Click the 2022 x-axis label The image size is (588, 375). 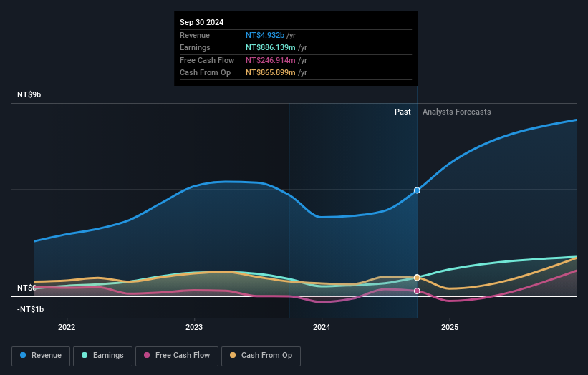tap(67, 327)
